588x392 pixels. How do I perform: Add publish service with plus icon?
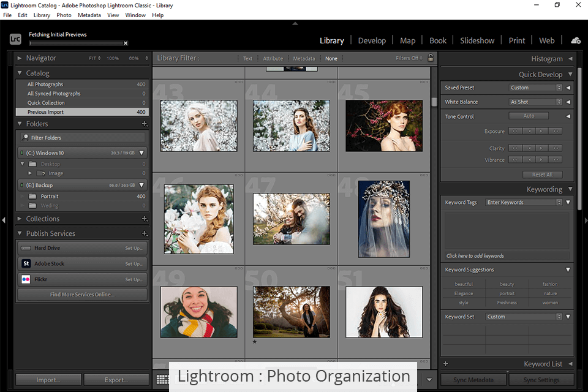point(145,233)
